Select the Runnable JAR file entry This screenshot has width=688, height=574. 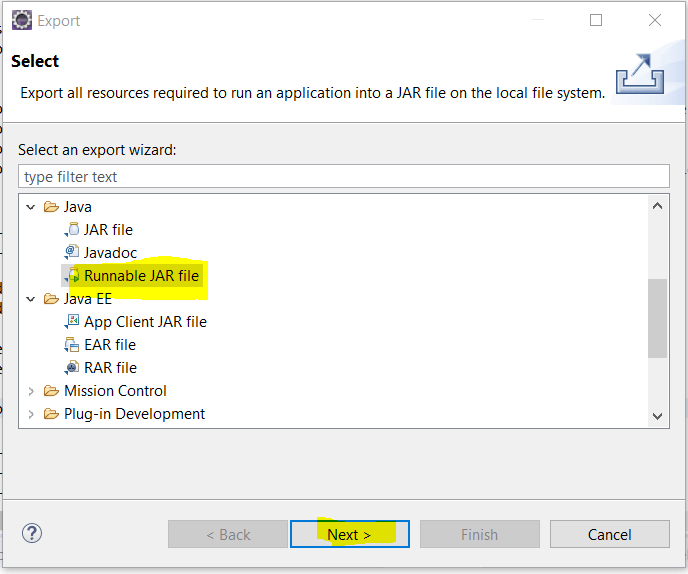[141, 276]
